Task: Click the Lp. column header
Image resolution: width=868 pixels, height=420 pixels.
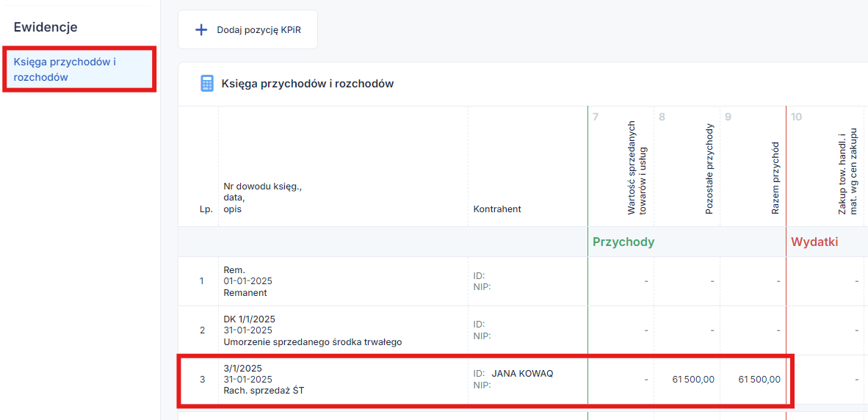Action: coord(206,209)
